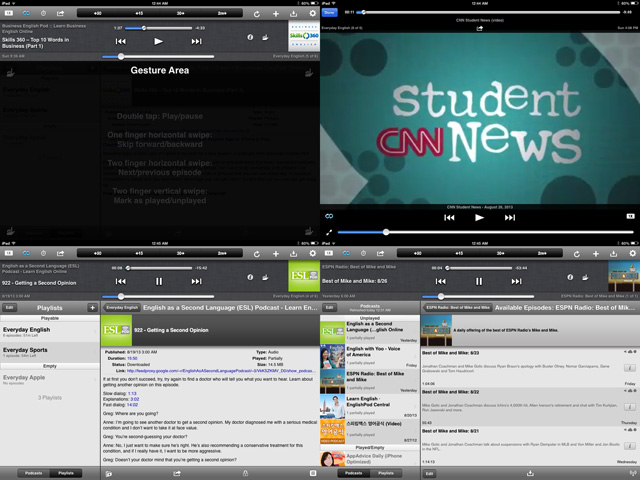This screenshot has height=480, width=640.
Task: Toggle 1x speed button in CNN video screenshot
Action: 631,216
